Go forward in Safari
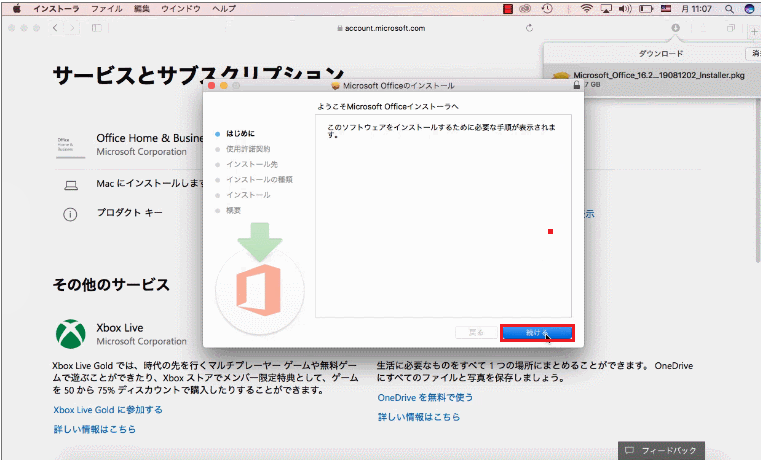The height and width of the screenshot is (460, 761). click(72, 28)
